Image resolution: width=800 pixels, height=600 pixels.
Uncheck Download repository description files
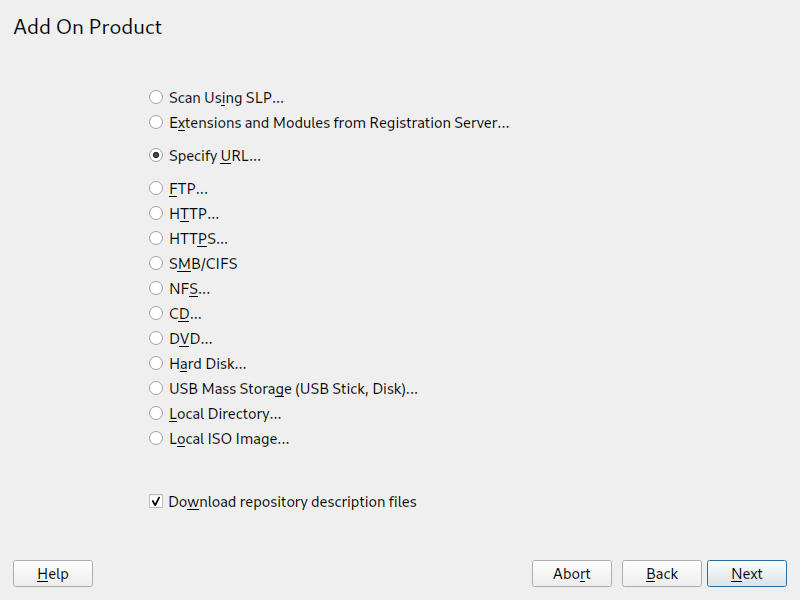(x=156, y=502)
